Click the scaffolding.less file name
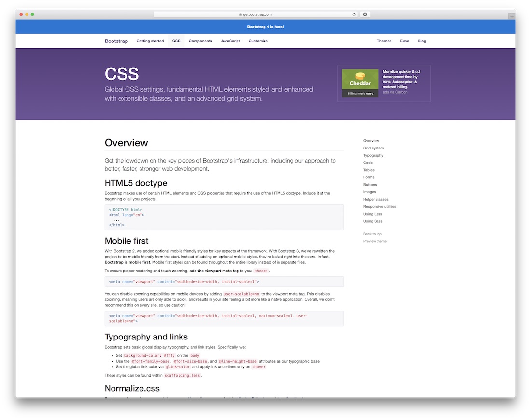This screenshot has width=531, height=420. pyautogui.click(x=182, y=375)
